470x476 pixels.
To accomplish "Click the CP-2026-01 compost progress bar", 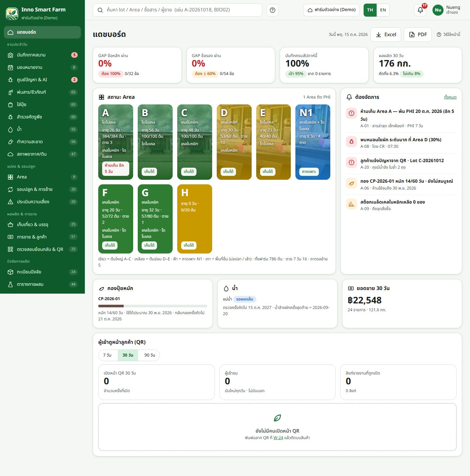I will click(153, 306).
